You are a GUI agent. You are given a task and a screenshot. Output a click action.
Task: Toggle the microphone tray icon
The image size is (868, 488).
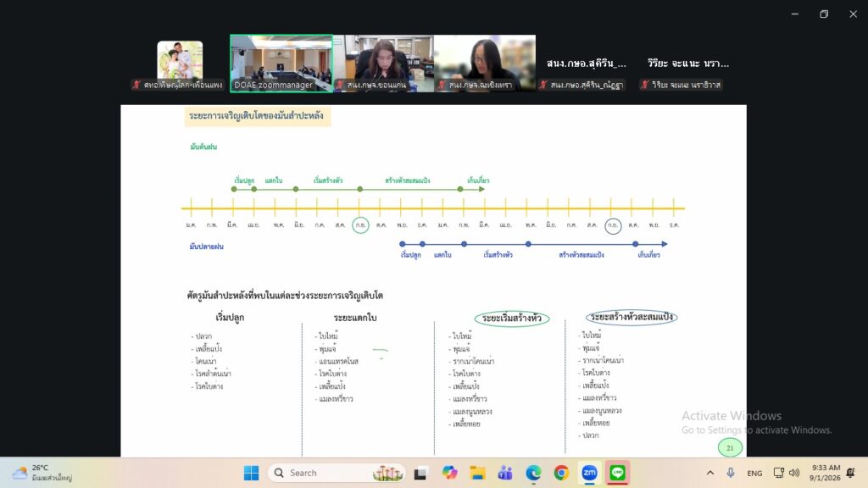click(731, 473)
